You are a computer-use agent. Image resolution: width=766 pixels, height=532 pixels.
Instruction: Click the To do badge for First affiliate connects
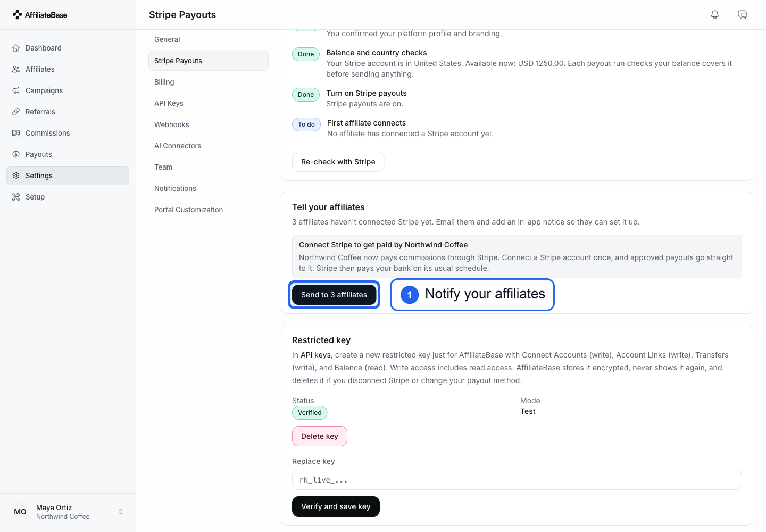pyautogui.click(x=306, y=124)
